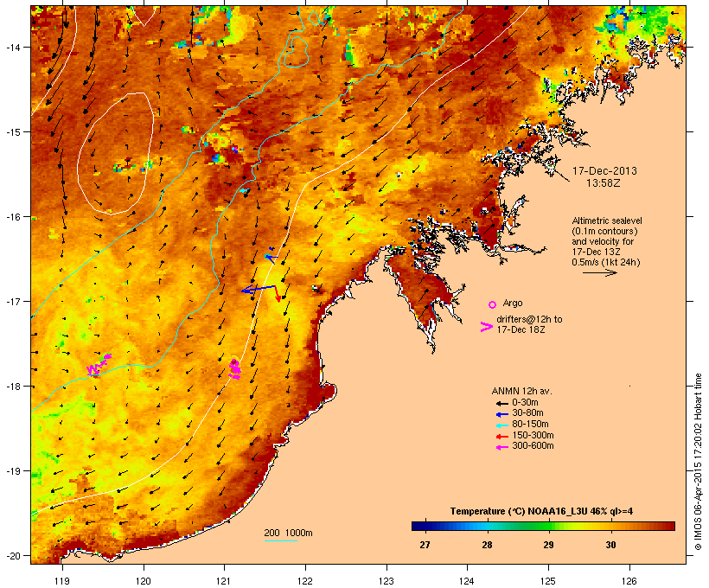Click the cyan 200 1000m isobath legend line

(x=280, y=540)
